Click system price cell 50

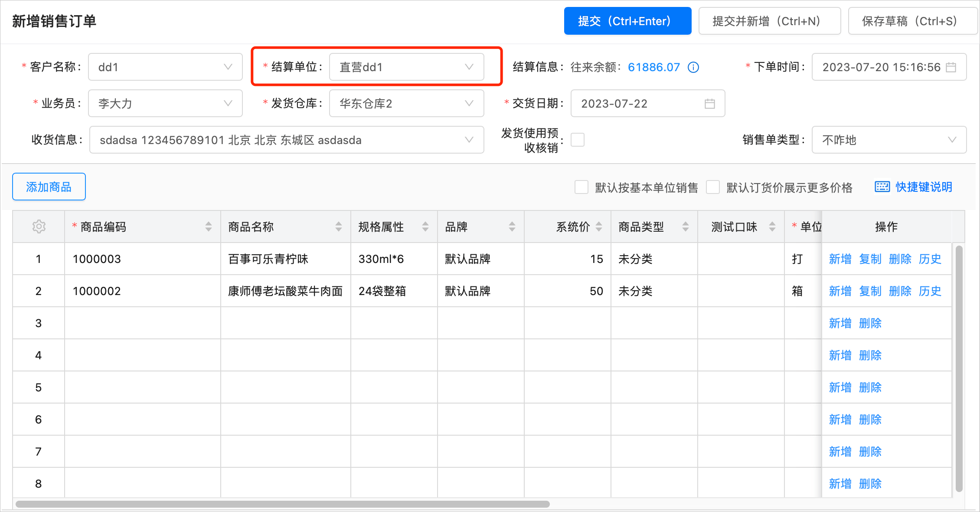pyautogui.click(x=568, y=291)
